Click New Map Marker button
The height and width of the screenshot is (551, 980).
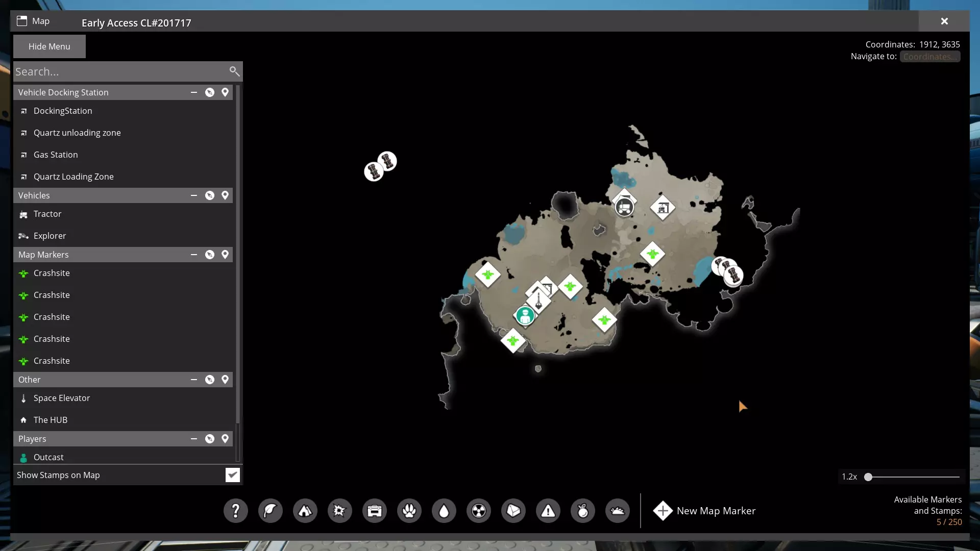tap(704, 511)
